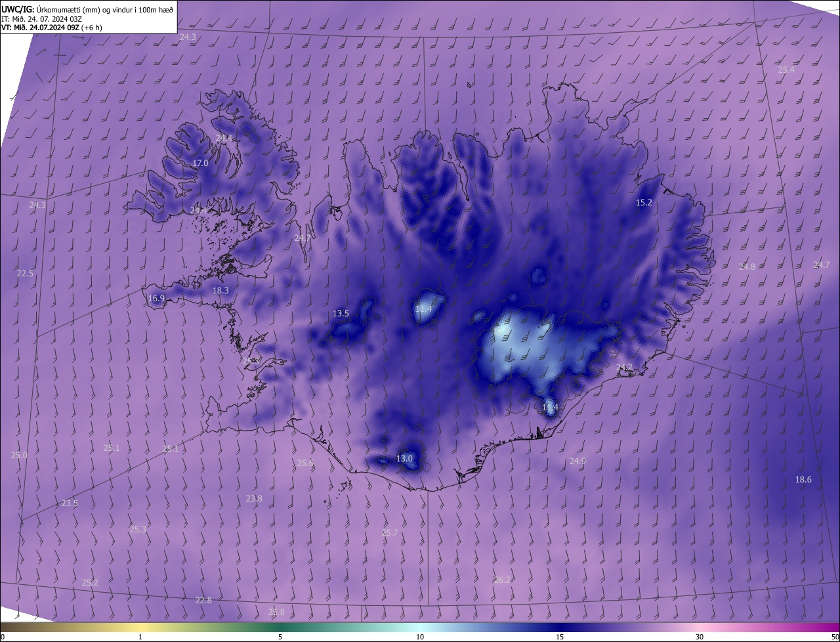This screenshot has width=840, height=642.
Task: Click the 22.5 value on the map
Action: point(25,274)
